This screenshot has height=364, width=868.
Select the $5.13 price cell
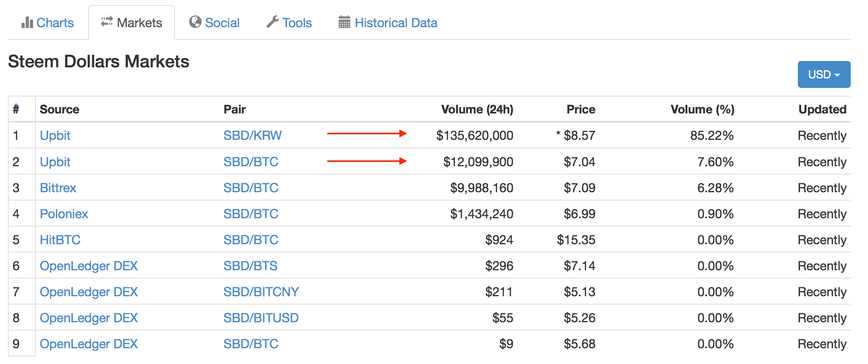[579, 292]
